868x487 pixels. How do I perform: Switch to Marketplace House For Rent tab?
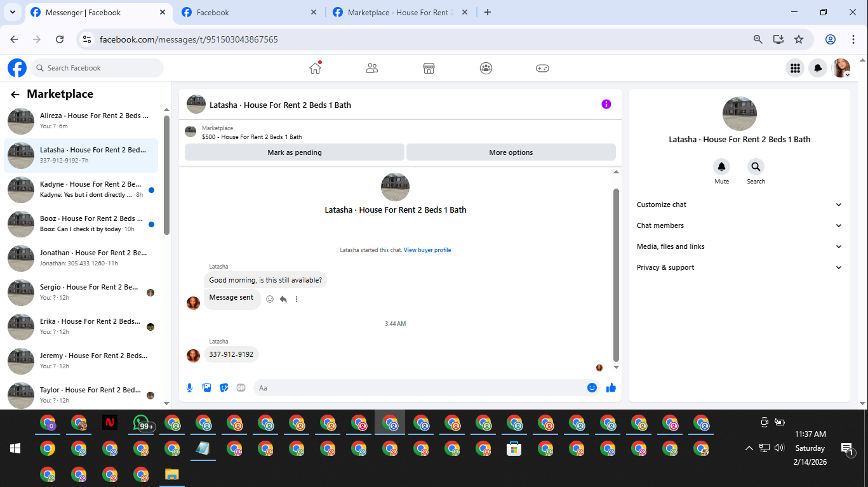tap(401, 13)
